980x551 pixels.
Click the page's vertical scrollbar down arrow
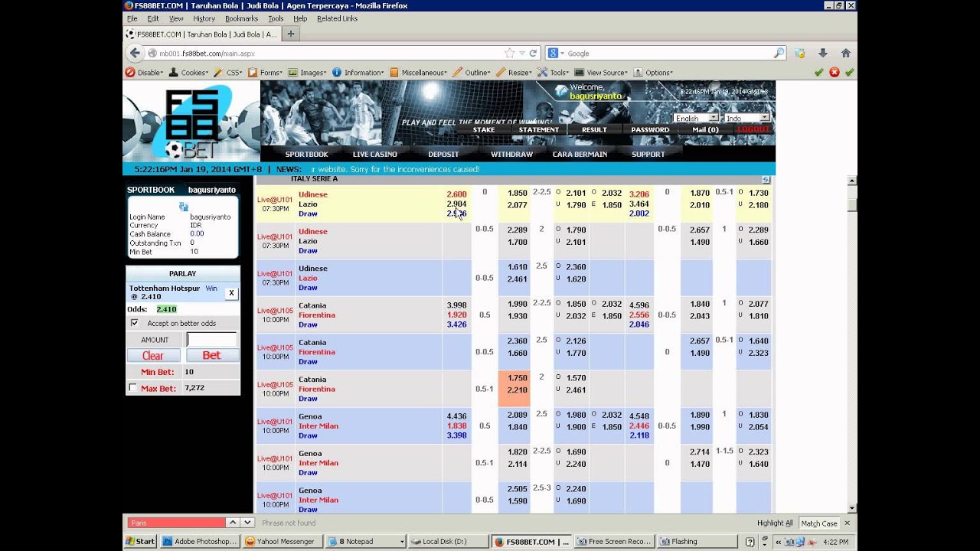coord(852,507)
